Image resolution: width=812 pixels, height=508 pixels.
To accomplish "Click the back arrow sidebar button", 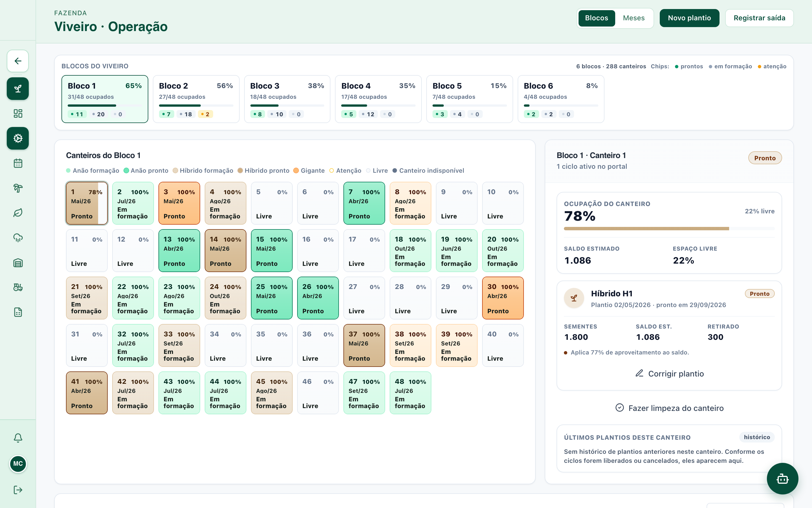I will point(18,61).
